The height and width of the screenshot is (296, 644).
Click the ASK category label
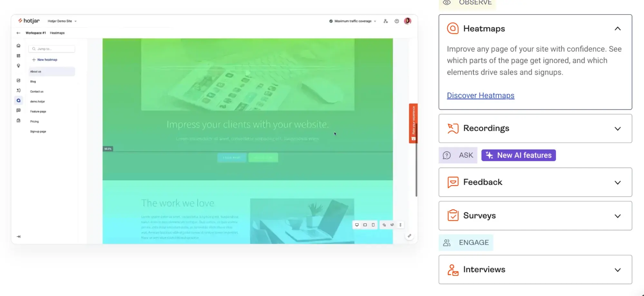[x=458, y=155]
